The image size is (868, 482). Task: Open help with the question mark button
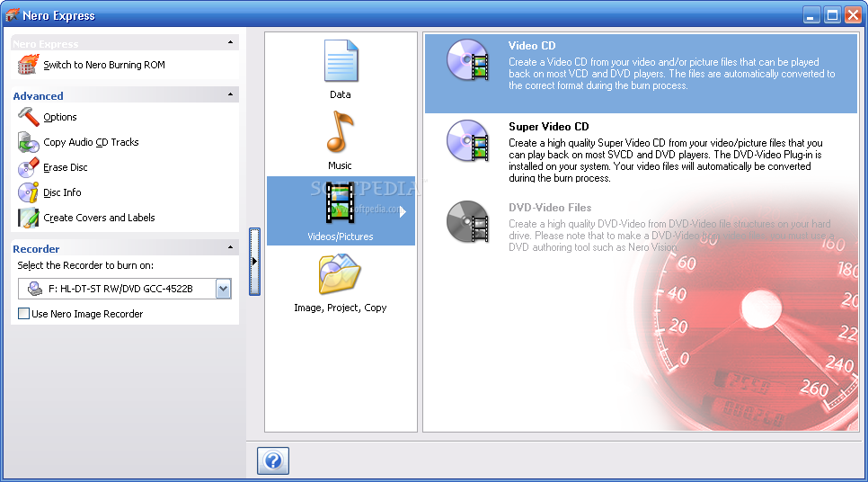(x=273, y=461)
